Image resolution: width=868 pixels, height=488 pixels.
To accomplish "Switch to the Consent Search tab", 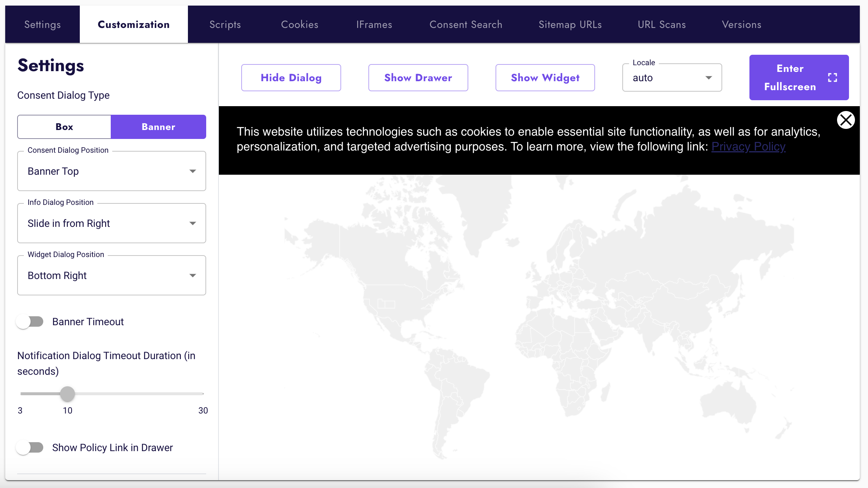I will pos(466,24).
